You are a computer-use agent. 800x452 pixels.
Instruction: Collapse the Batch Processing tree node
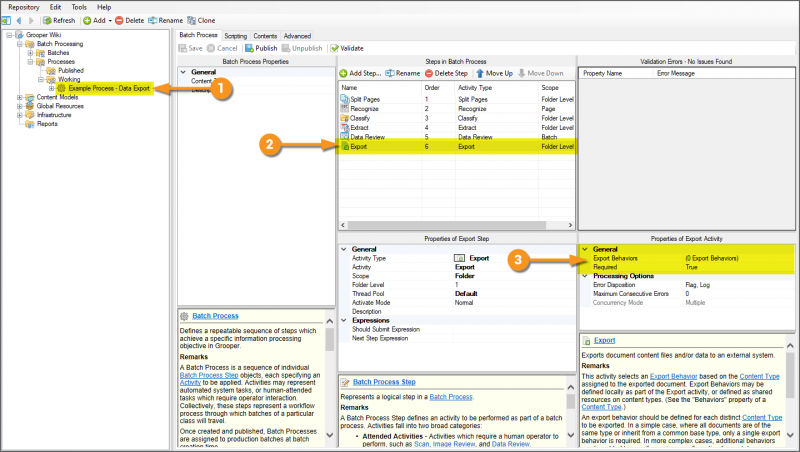pyautogui.click(x=19, y=44)
